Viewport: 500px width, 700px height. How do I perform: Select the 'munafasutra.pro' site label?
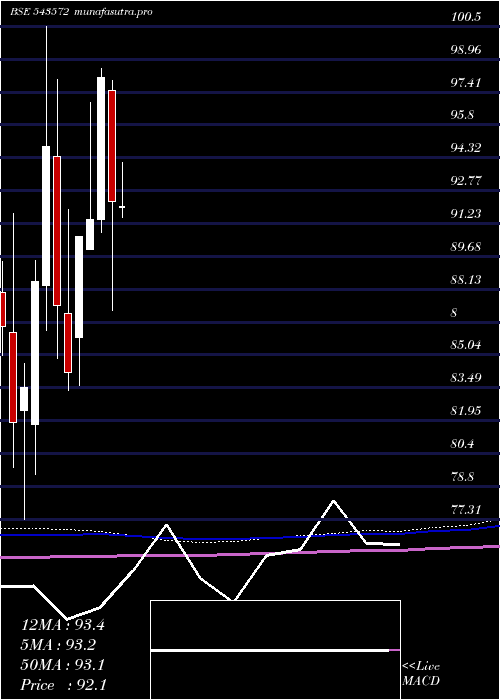(x=112, y=12)
